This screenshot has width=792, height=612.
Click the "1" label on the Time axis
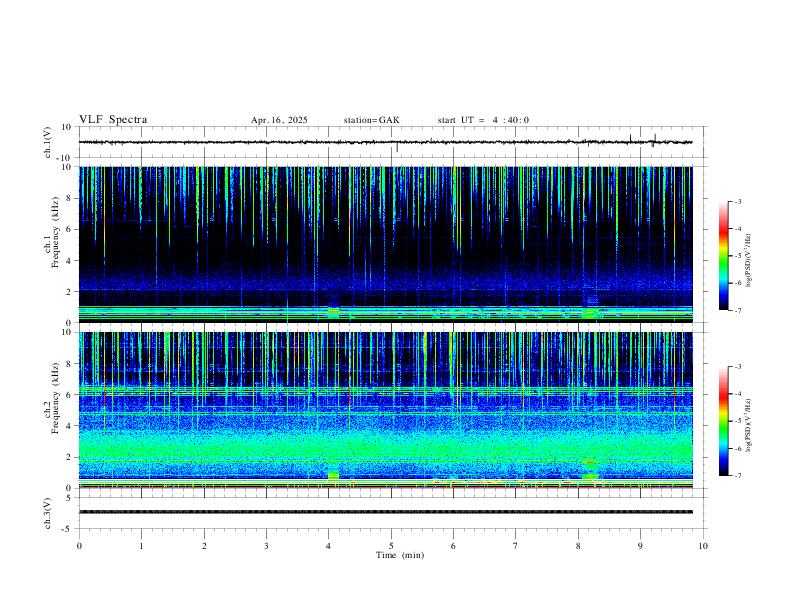[x=141, y=546]
